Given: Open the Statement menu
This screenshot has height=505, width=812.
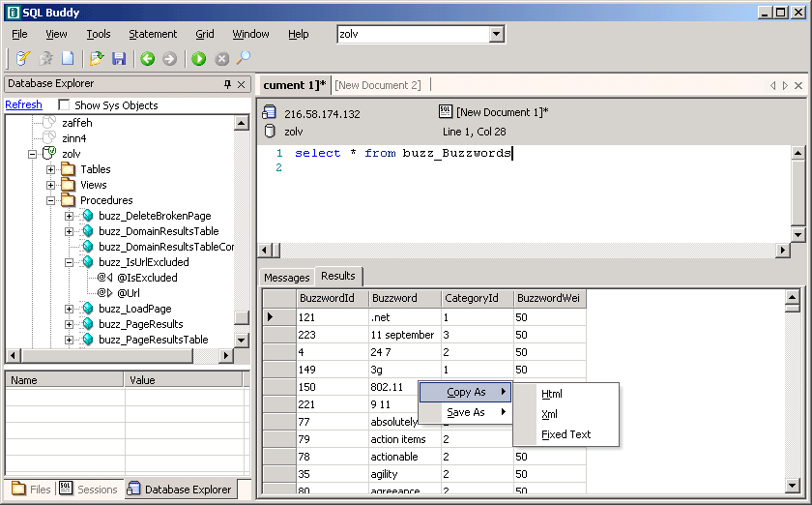Looking at the screenshot, I should click(x=153, y=34).
